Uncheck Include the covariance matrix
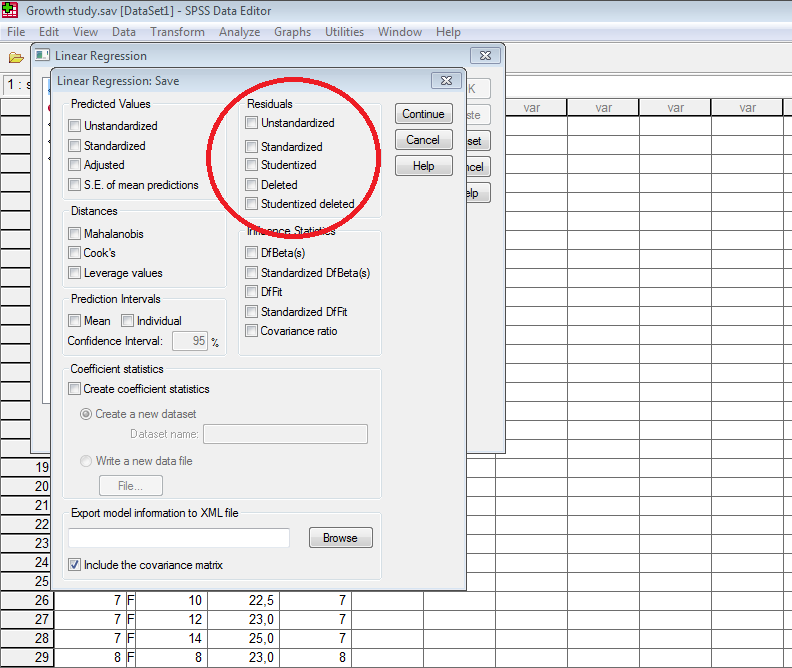Viewport: 792px width, 668px height. coord(75,565)
